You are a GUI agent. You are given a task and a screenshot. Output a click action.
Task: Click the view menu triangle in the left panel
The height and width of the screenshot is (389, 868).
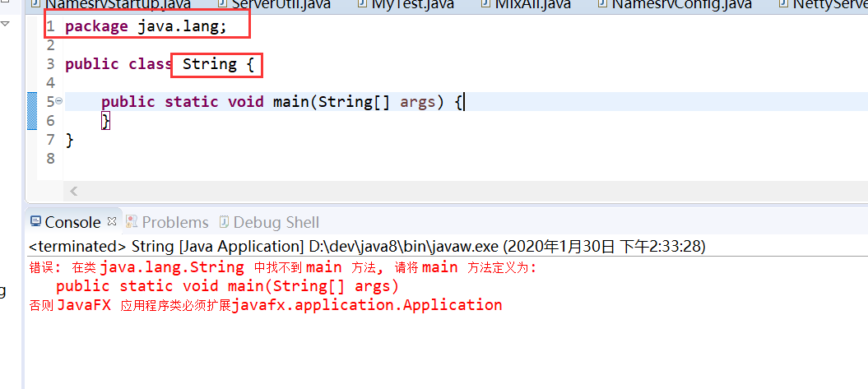pos(5,24)
